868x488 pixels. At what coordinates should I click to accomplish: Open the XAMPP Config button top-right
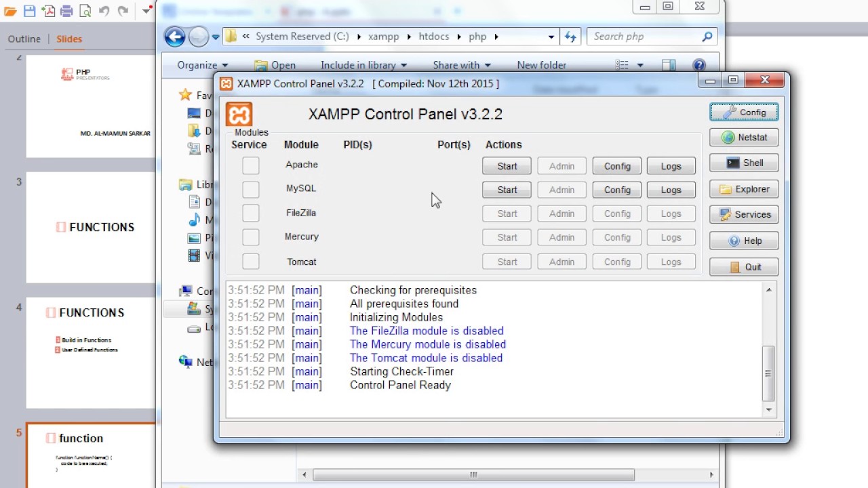coord(744,113)
